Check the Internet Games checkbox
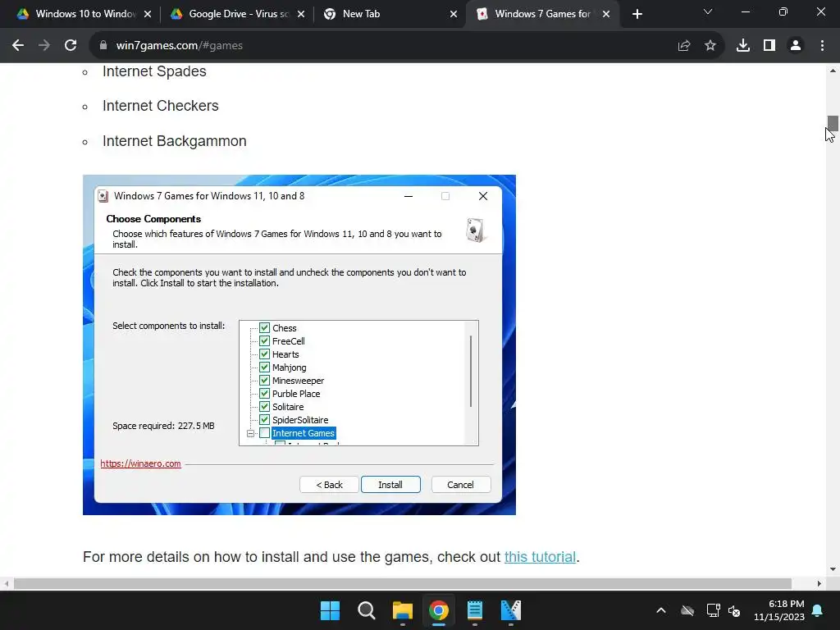Viewport: 840px width, 630px height. (264, 433)
